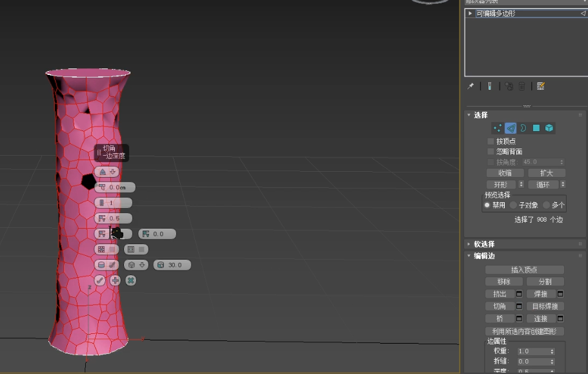Collapse the 编辑边 rollout
The image size is (588, 374).
click(x=469, y=256)
